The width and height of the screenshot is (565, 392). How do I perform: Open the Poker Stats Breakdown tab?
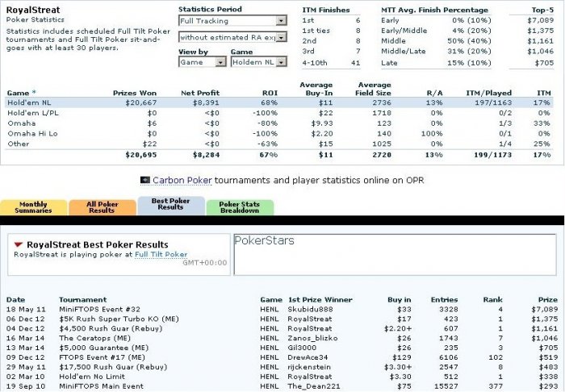(240, 207)
